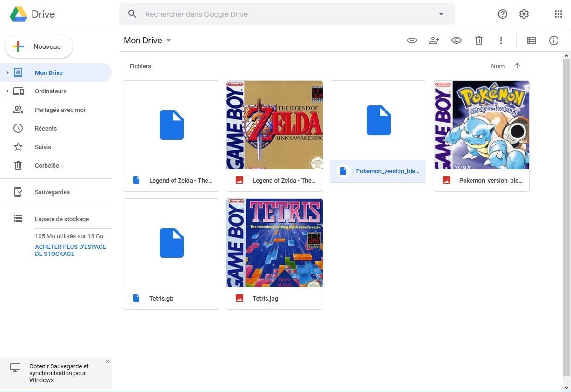Reverse sort direction with the arrow

tap(517, 66)
